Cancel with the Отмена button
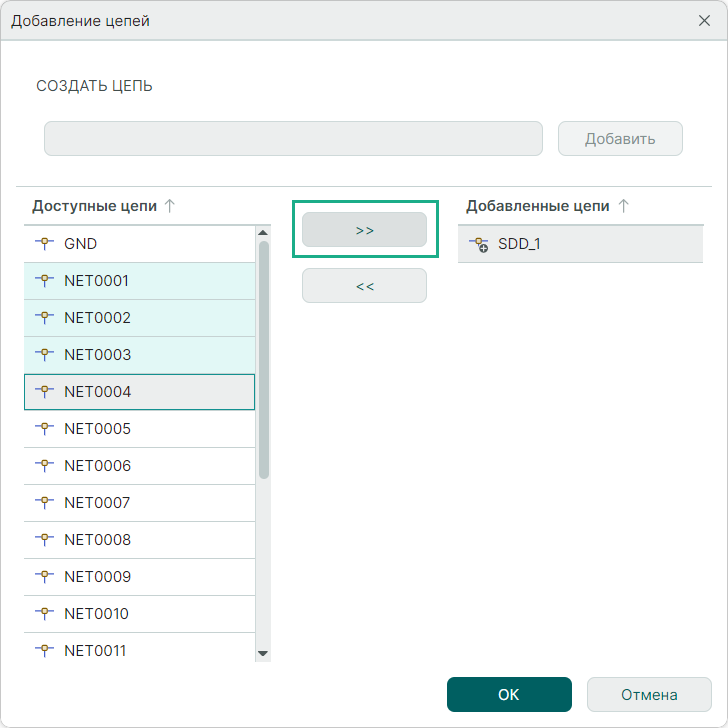Image resolution: width=728 pixels, height=728 pixels. click(x=649, y=694)
